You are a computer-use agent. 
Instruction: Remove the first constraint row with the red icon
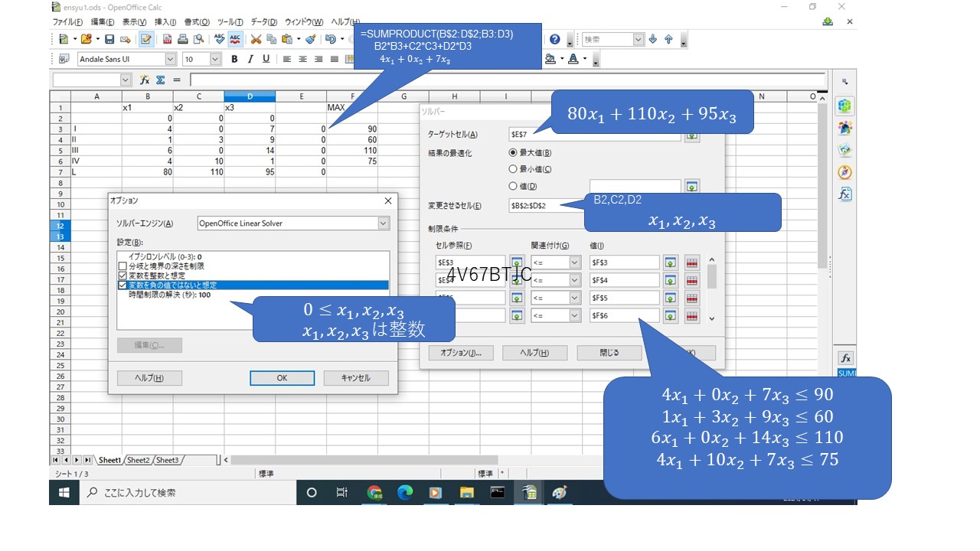click(691, 262)
